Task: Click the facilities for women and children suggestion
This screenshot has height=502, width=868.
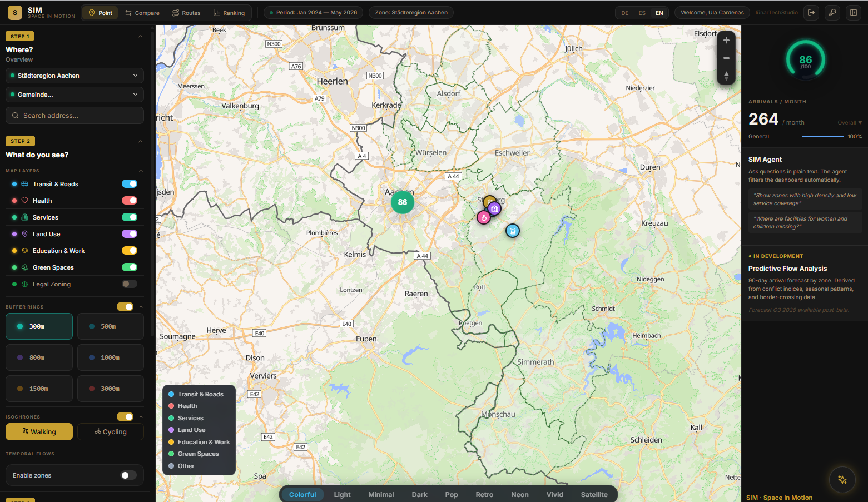Action: [805, 222]
